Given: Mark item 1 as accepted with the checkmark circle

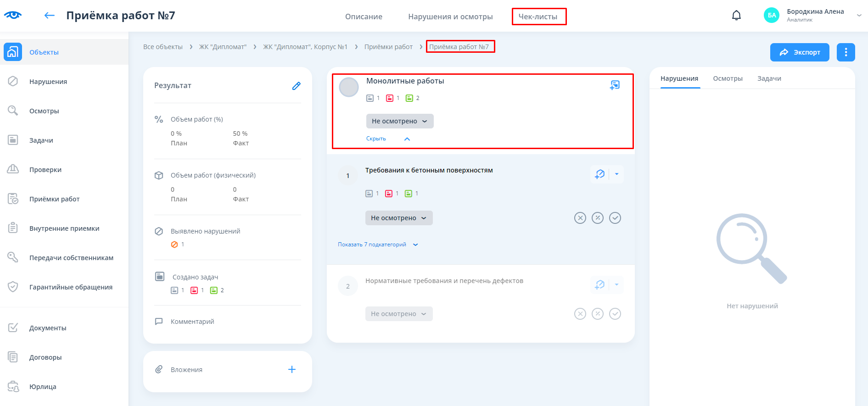Looking at the screenshot, I should click(615, 218).
